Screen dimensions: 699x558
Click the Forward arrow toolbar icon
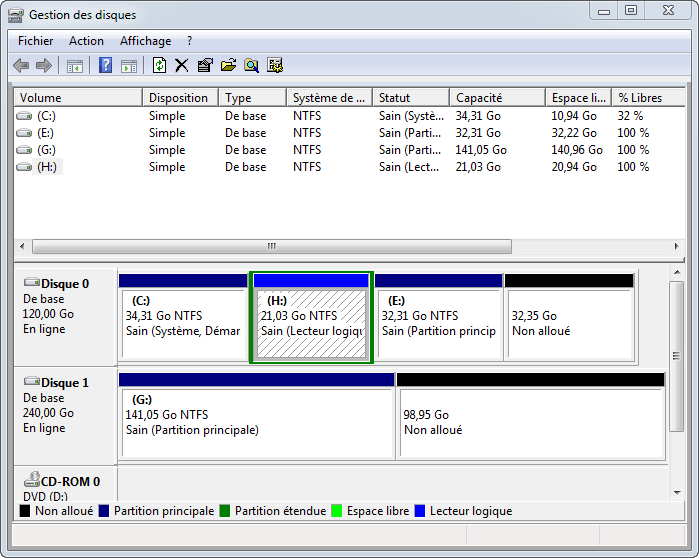coord(44,66)
